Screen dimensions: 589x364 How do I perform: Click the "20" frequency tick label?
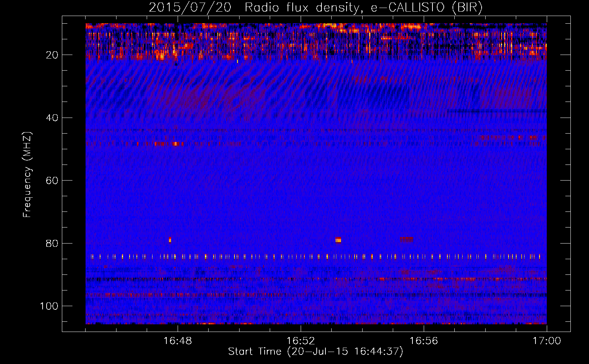point(52,55)
